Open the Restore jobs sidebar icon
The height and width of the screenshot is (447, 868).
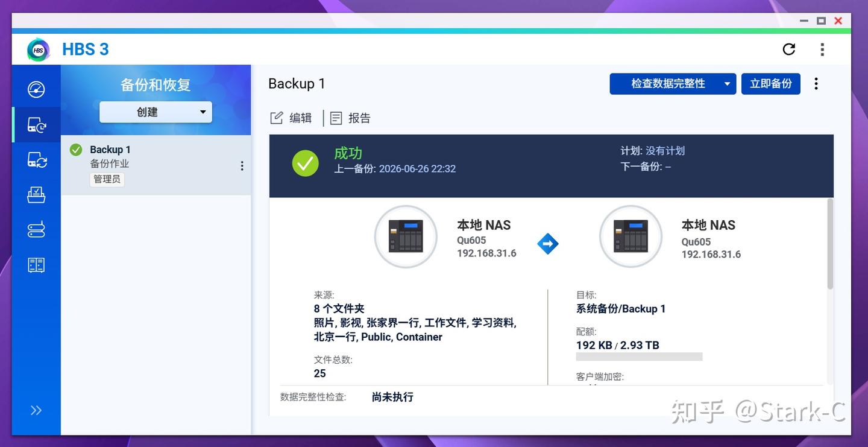(36, 195)
